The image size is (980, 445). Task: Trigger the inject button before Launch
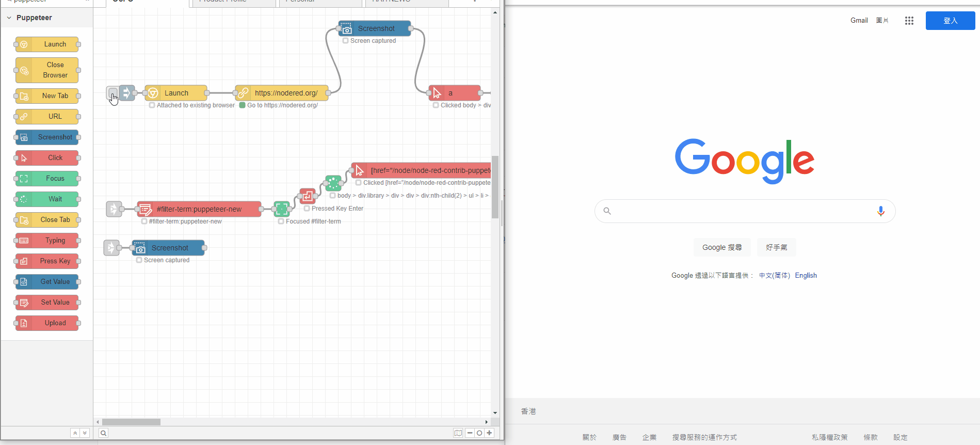pyautogui.click(x=113, y=93)
